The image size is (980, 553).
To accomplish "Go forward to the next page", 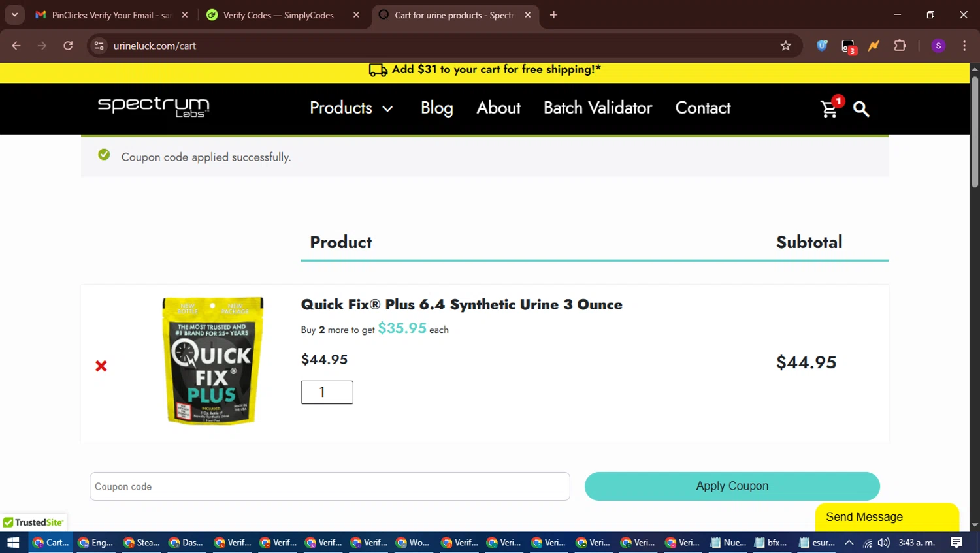I will coord(42,46).
